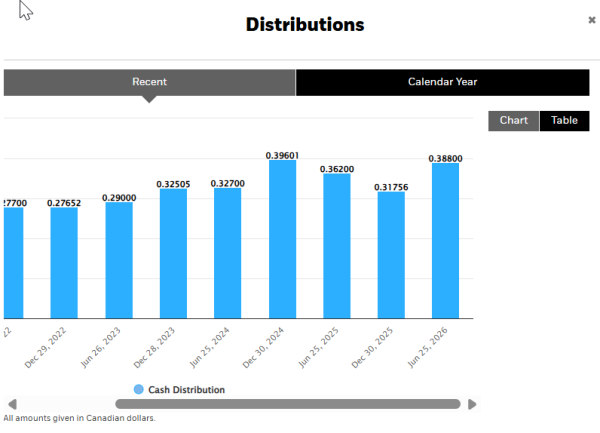Switch to Table view

pyautogui.click(x=564, y=121)
